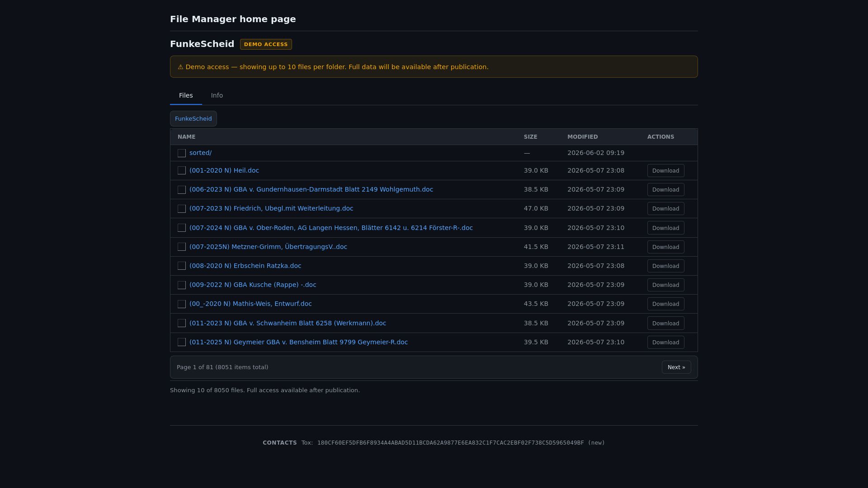Screen dimensions: 868x488
Task: Open (011-2025 N) Geymeier GBA v. Bensheim file
Action: coord(298,342)
